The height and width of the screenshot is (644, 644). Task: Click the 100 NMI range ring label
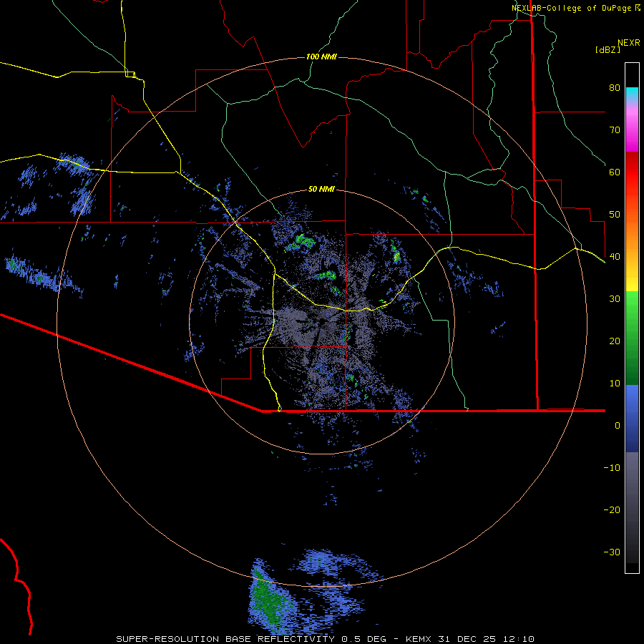point(321,57)
